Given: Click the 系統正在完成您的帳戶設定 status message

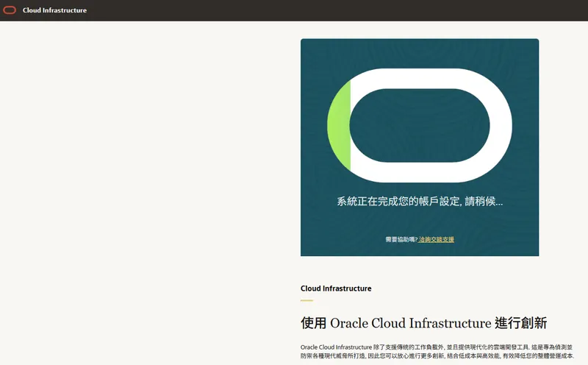Looking at the screenshot, I should [x=420, y=202].
